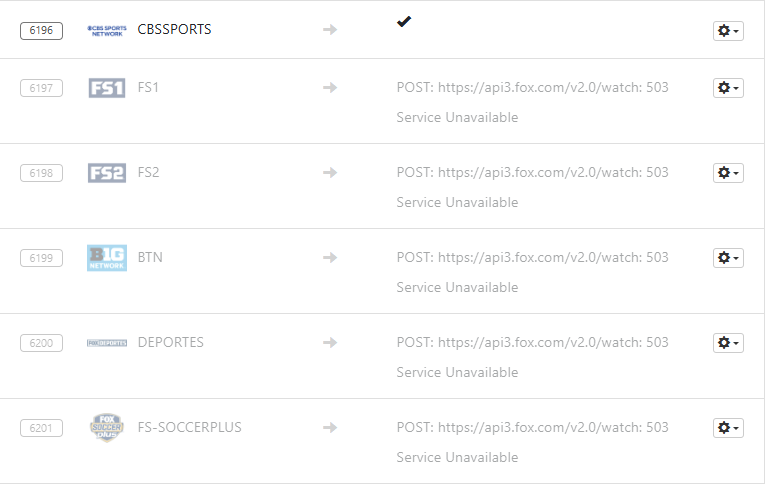
Task: Open gear dropdown for FS-SOCCERPLUS
Action: click(728, 428)
